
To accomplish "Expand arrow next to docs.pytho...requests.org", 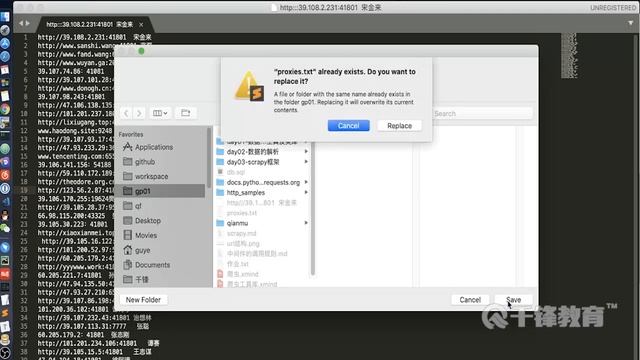I will pos(306,182).
